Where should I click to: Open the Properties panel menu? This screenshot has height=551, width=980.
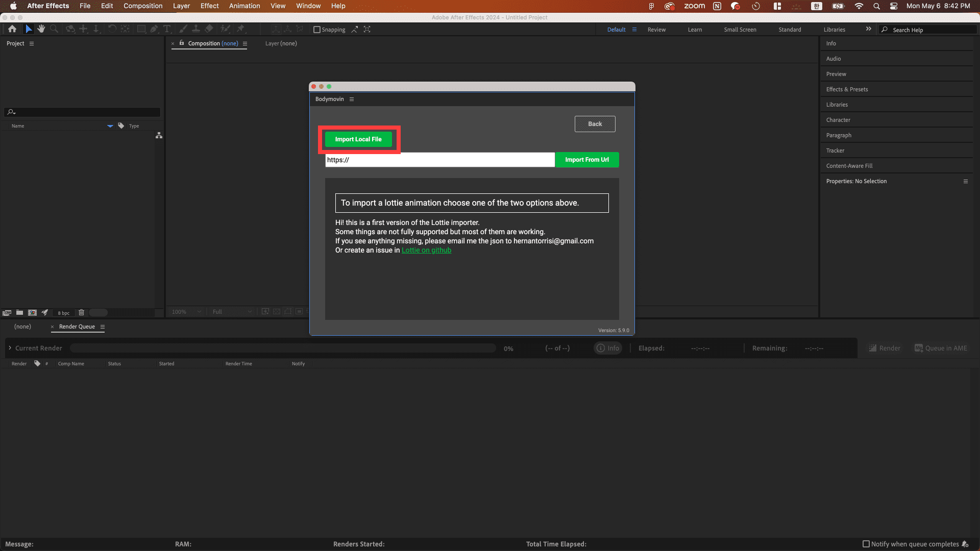(966, 181)
